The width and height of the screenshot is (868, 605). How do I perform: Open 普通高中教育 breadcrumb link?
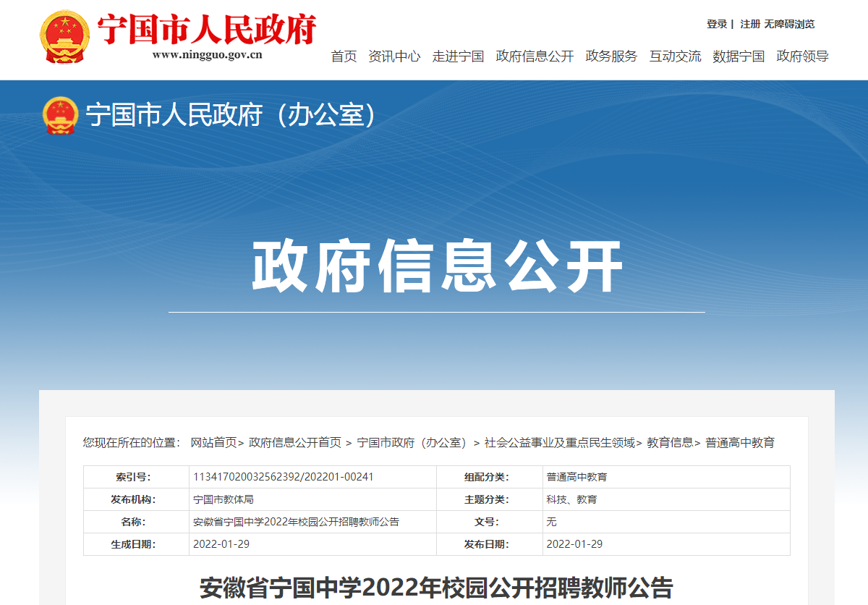pyautogui.click(x=740, y=442)
